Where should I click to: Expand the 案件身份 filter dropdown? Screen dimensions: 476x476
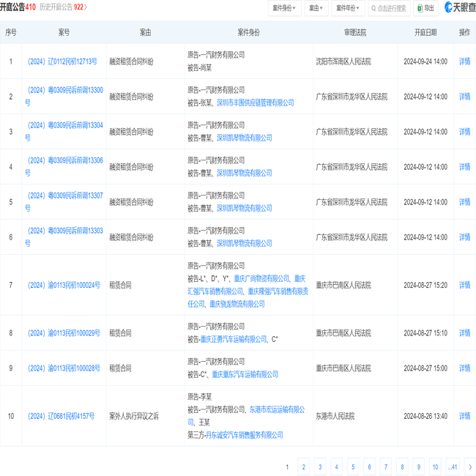[285, 8]
